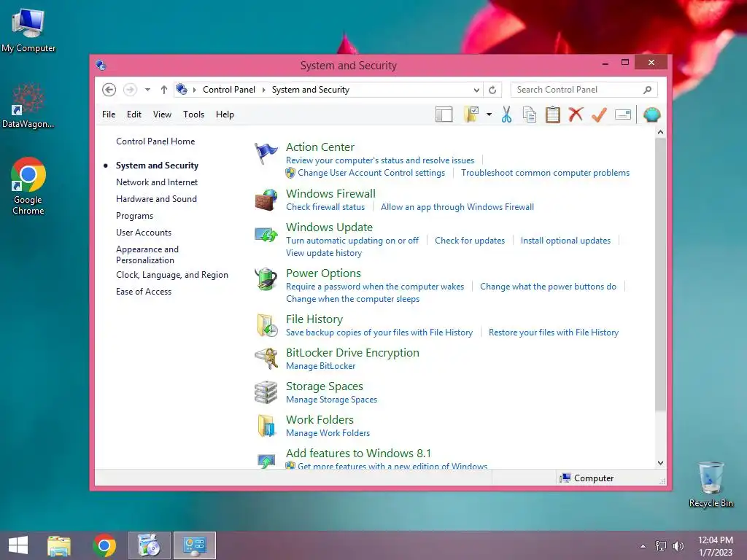The height and width of the screenshot is (560, 747).
Task: Click the shell globe toolbar icon
Action: 651,114
